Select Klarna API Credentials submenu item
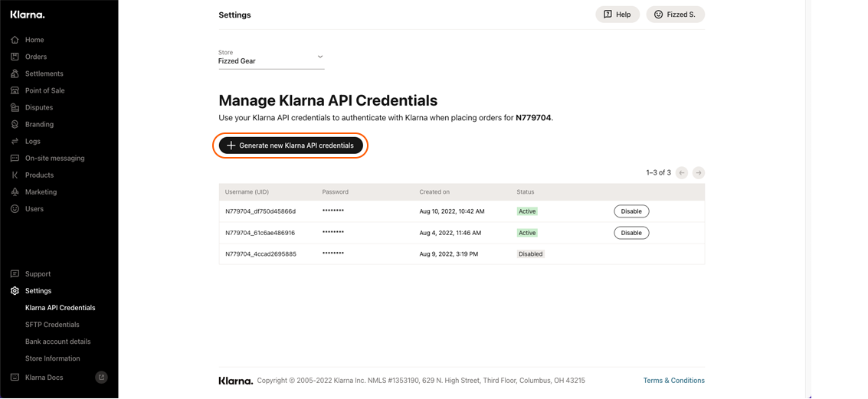This screenshot has width=868, height=399. (61, 308)
